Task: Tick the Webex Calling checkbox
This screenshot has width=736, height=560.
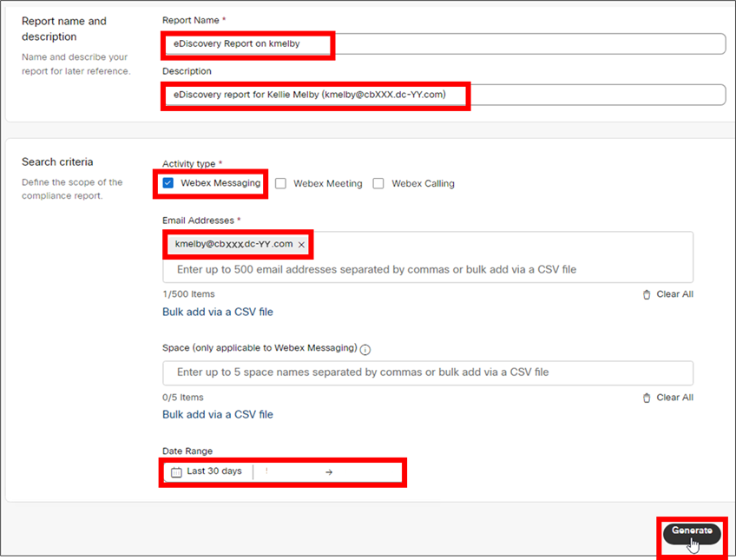Action: tap(378, 184)
